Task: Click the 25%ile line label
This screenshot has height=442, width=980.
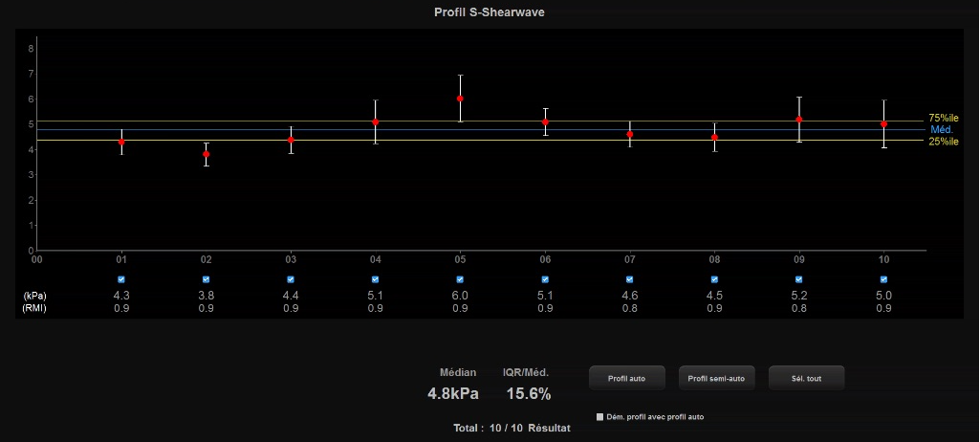Action: pyautogui.click(x=943, y=142)
